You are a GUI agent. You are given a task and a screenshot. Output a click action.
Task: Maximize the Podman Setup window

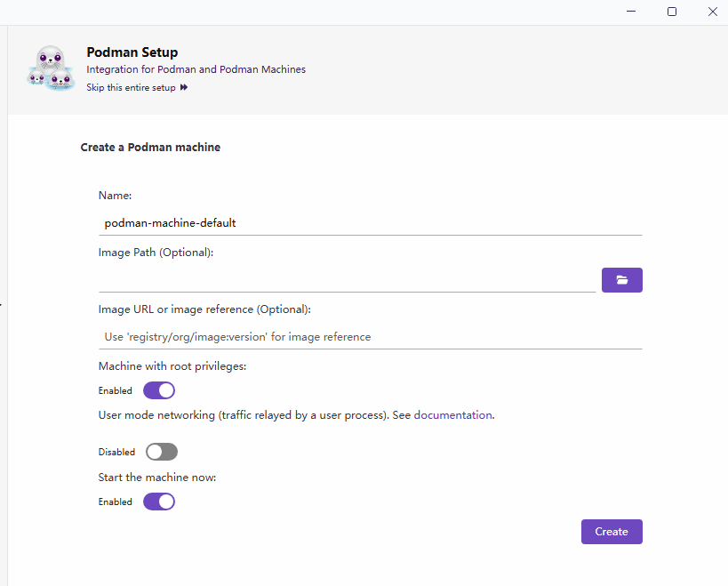(x=672, y=12)
